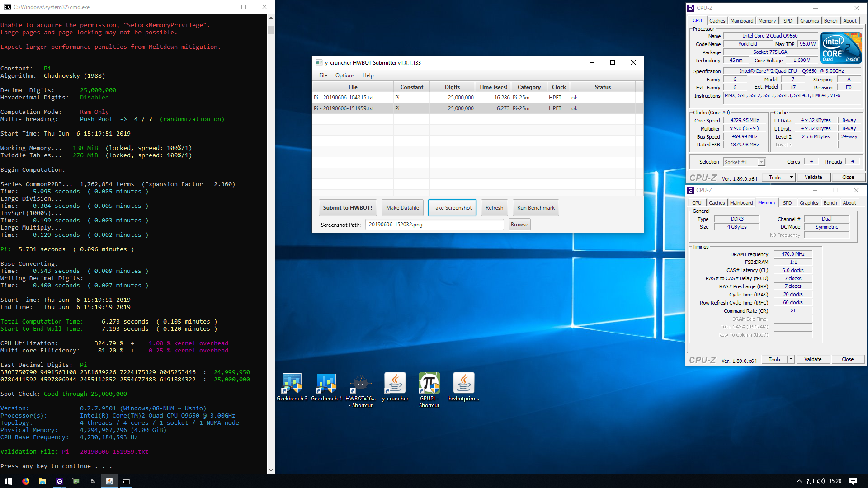The image size is (868, 488).
Task: Show hidden system tray icons
Action: point(799,481)
